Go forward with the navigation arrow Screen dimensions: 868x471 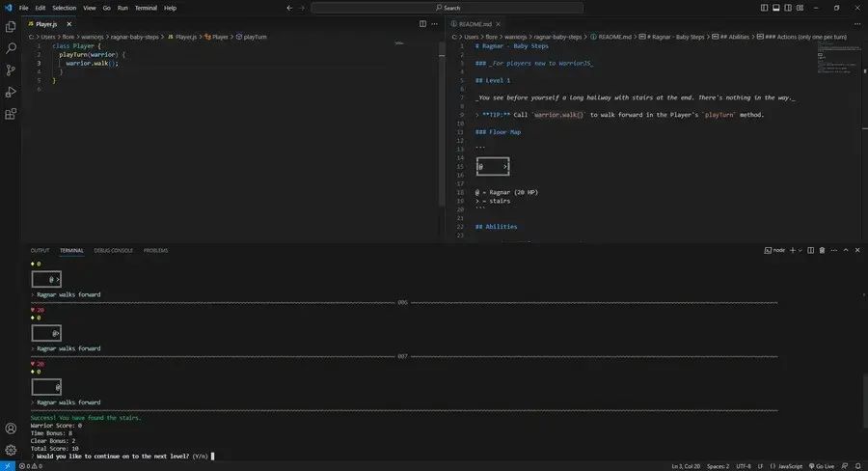pyautogui.click(x=302, y=8)
